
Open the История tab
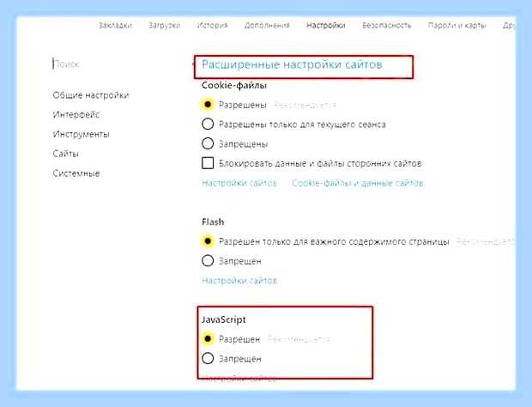pos(213,26)
